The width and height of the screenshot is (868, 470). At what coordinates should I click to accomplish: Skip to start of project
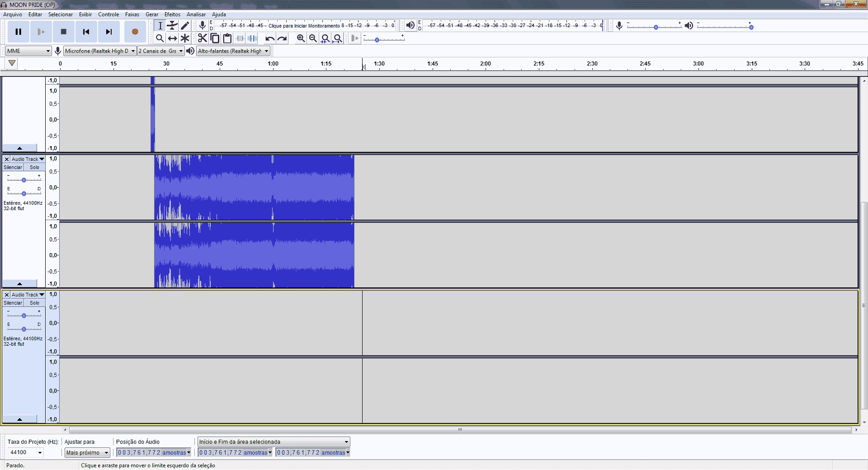86,32
